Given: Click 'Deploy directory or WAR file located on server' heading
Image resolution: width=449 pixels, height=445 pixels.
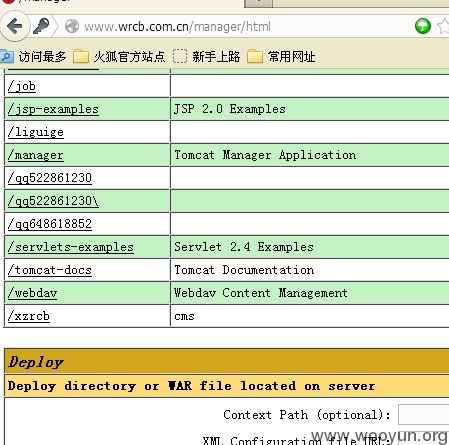Looking at the screenshot, I should [x=191, y=386].
